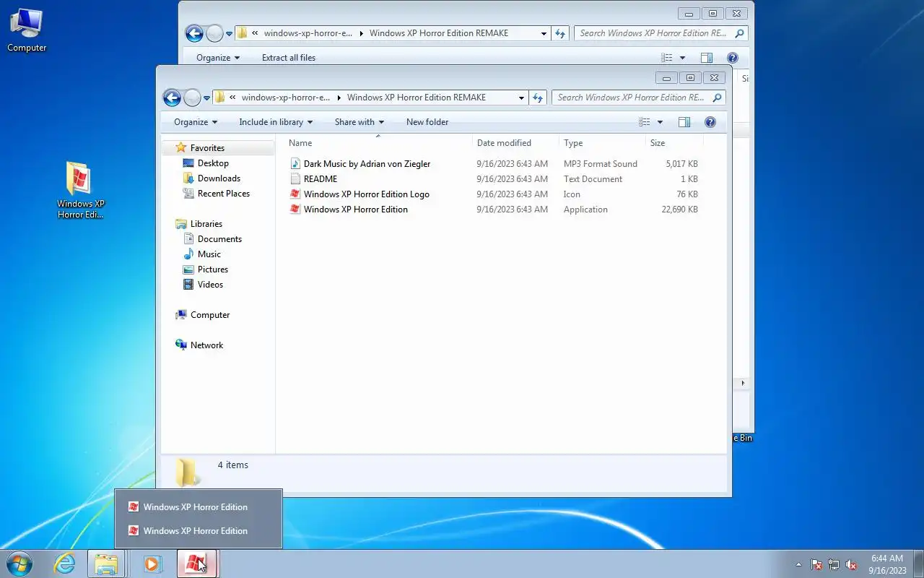The width and height of the screenshot is (924, 578).
Task: Select Windows XP Horror Edition Logo icon file
Action: (366, 194)
